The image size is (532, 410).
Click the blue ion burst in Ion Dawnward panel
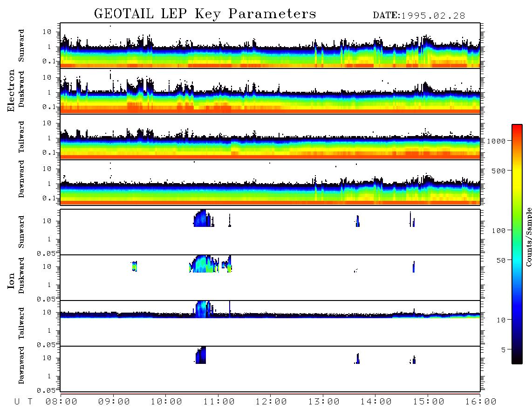201,355
